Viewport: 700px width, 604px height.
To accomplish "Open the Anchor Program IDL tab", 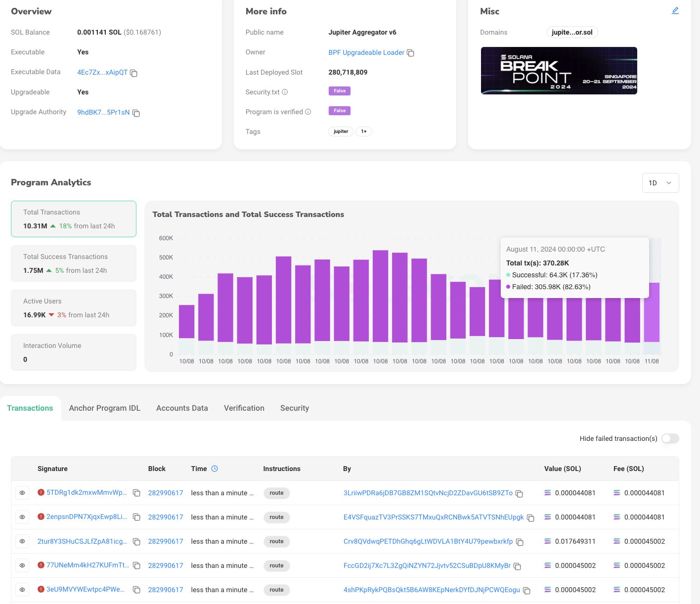I will tap(105, 408).
